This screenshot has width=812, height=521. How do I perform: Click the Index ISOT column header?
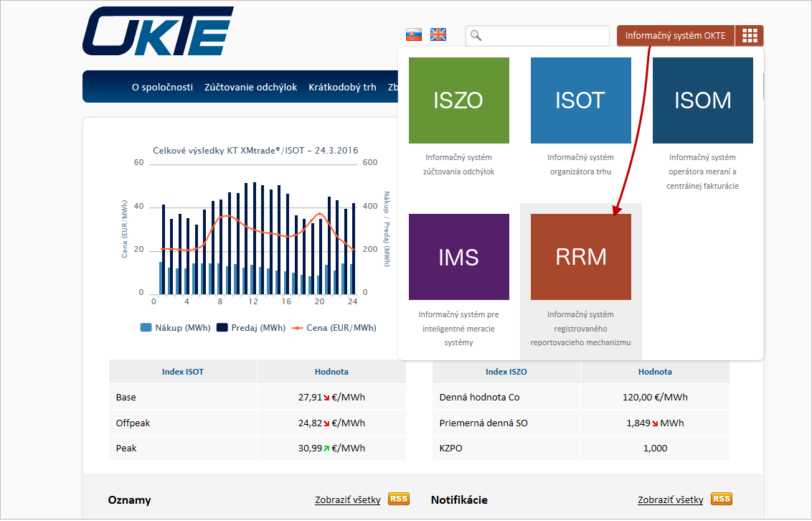point(183,372)
